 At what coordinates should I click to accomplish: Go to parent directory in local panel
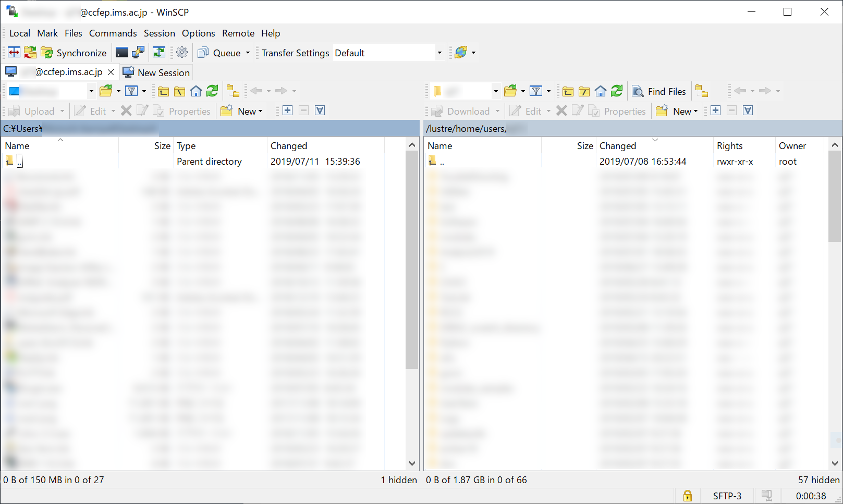click(x=163, y=91)
